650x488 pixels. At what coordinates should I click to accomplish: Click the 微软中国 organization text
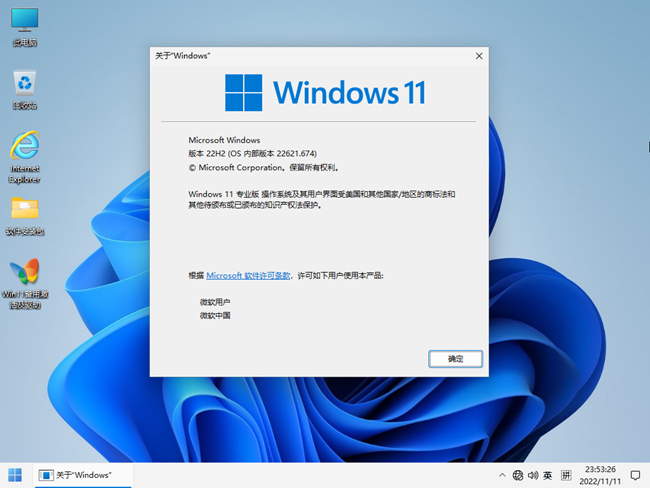tap(215, 316)
